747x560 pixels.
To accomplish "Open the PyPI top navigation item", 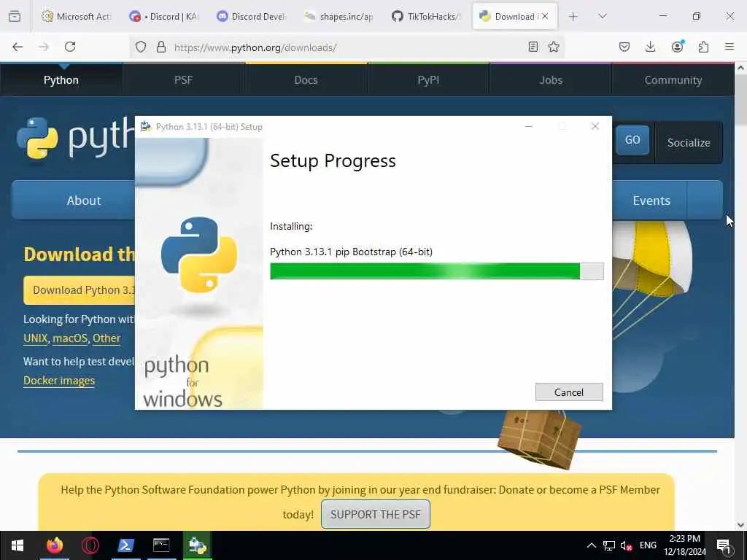I will (x=428, y=80).
